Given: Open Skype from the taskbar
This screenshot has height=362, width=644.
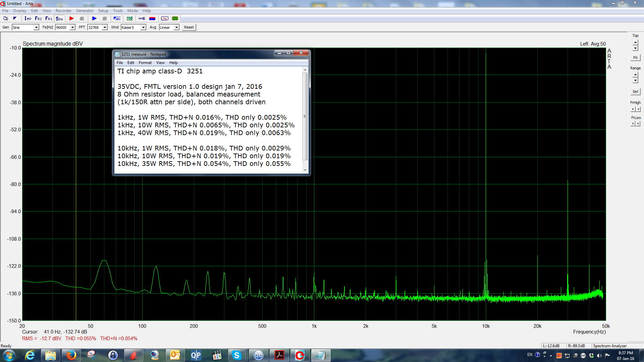Looking at the screenshot, I should (x=237, y=355).
